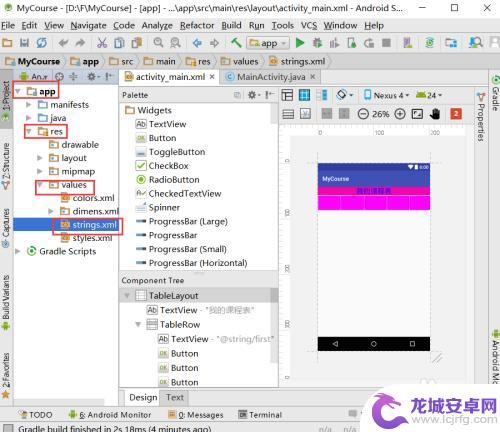This screenshot has width=500, height=432.
Task: Click the Copy icon in toolbar
Action: (x=119, y=43)
